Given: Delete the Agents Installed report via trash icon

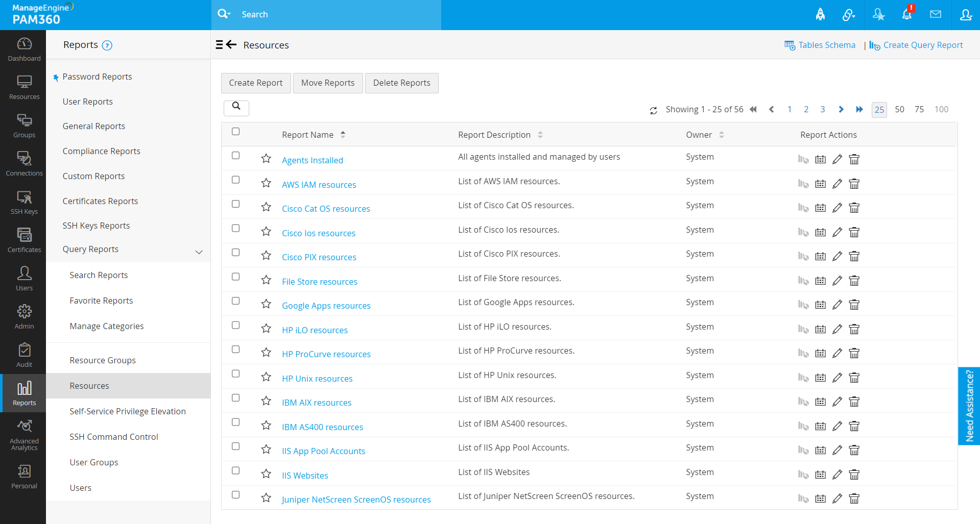Looking at the screenshot, I should click(854, 159).
